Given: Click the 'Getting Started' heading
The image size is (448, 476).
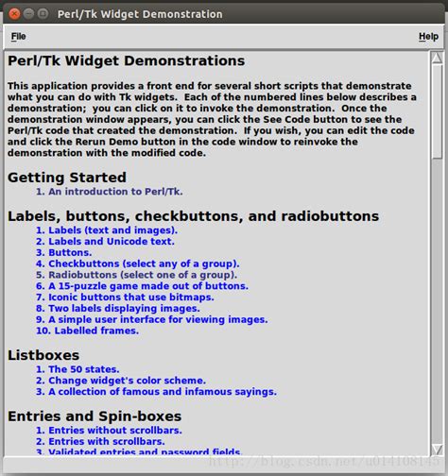Looking at the screenshot, I should coord(67,178).
